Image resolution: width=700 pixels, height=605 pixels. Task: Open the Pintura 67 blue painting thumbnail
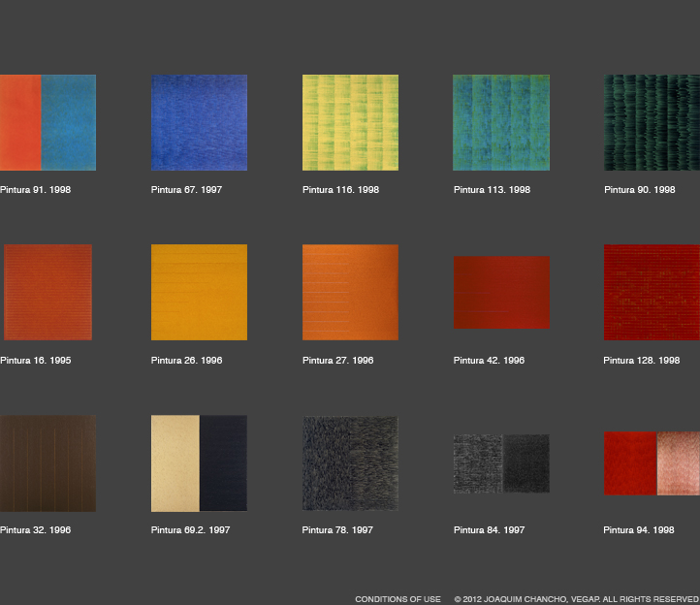point(199,122)
